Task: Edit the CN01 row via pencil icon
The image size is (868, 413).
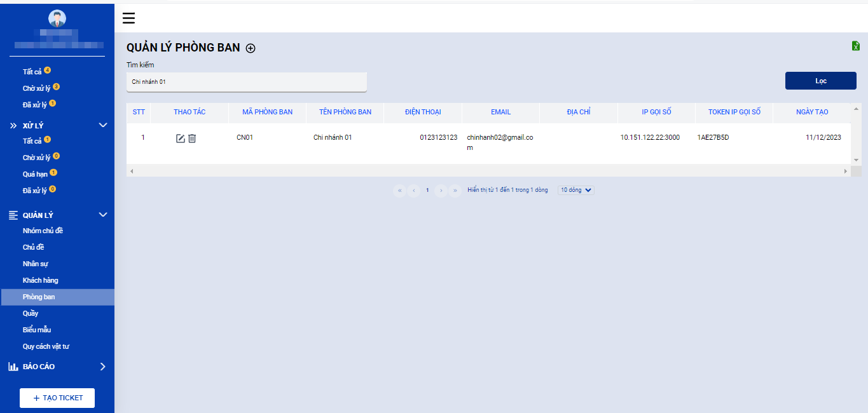Action: [x=181, y=138]
